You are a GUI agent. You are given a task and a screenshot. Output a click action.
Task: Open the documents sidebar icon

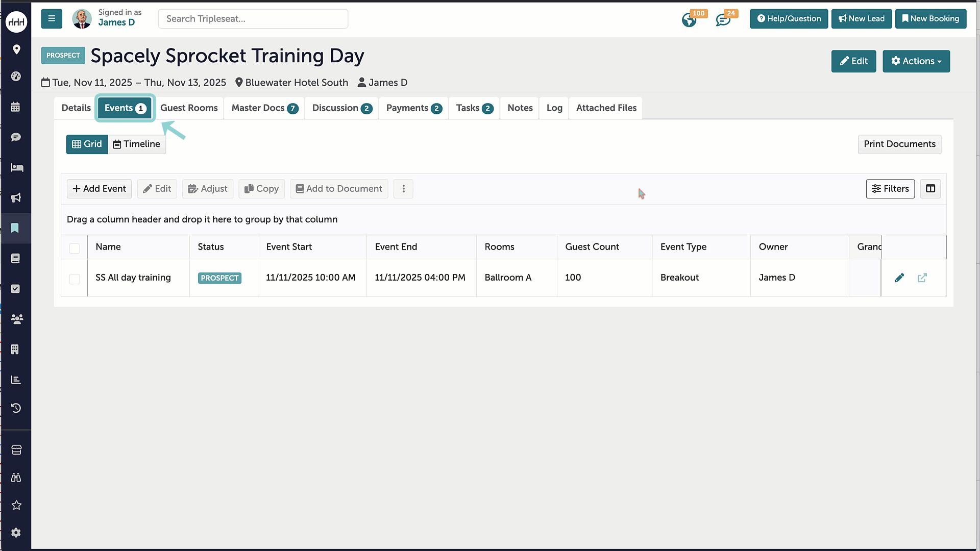pos(16,258)
